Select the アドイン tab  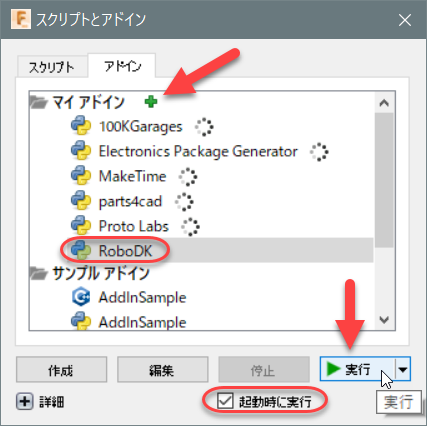[x=122, y=66]
